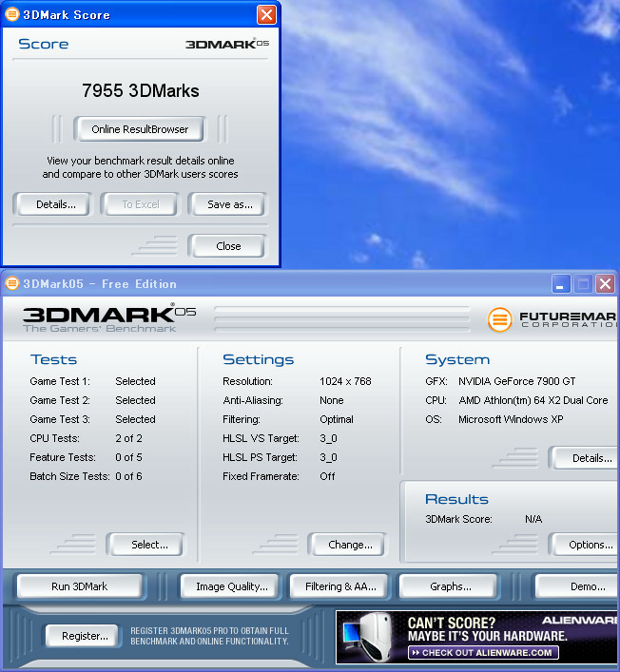Close the score dialog using Close button
This screenshot has width=620, height=672.
[x=227, y=246]
